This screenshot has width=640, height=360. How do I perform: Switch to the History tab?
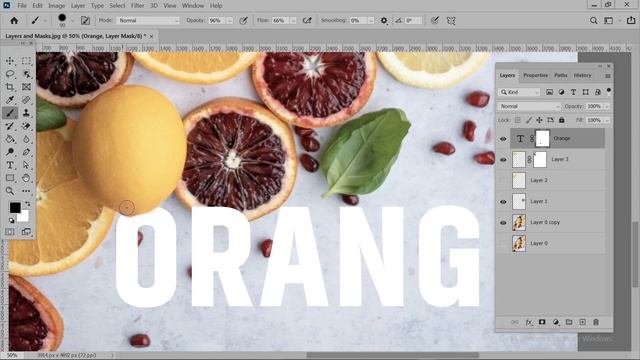582,75
